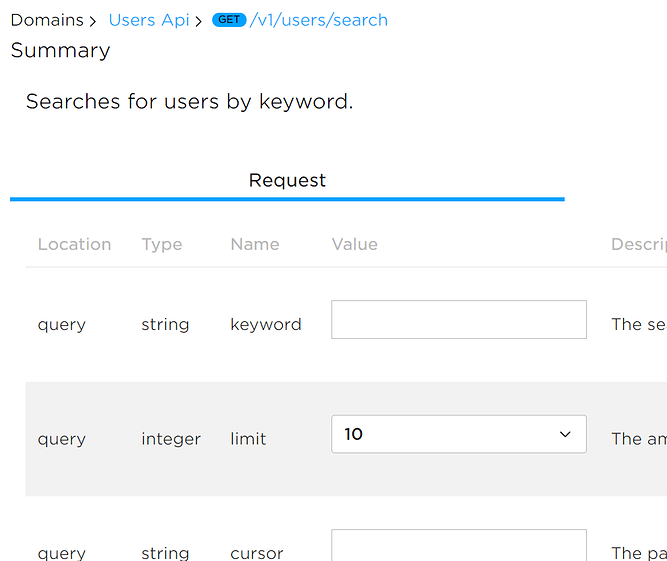Click chevron after Users Api breadcrumb

[x=198, y=21]
